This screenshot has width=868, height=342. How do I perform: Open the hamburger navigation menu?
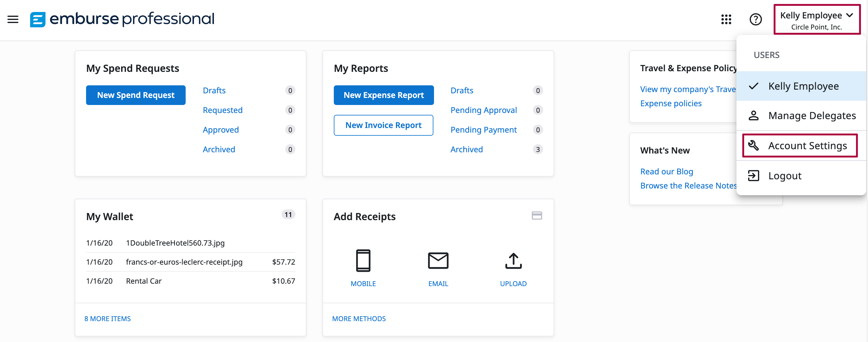click(13, 19)
